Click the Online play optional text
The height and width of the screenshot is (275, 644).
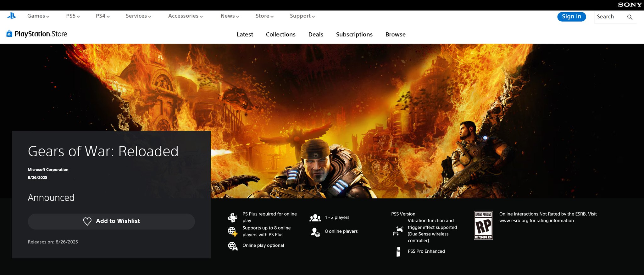point(263,245)
